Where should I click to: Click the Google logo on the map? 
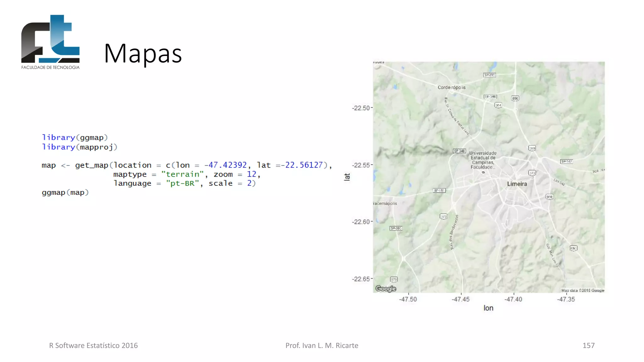(x=386, y=288)
